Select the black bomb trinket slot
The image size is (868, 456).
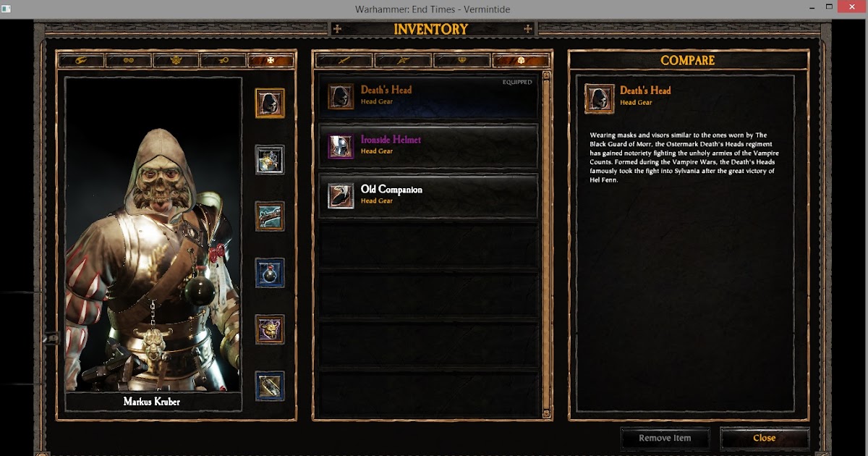pos(270,272)
